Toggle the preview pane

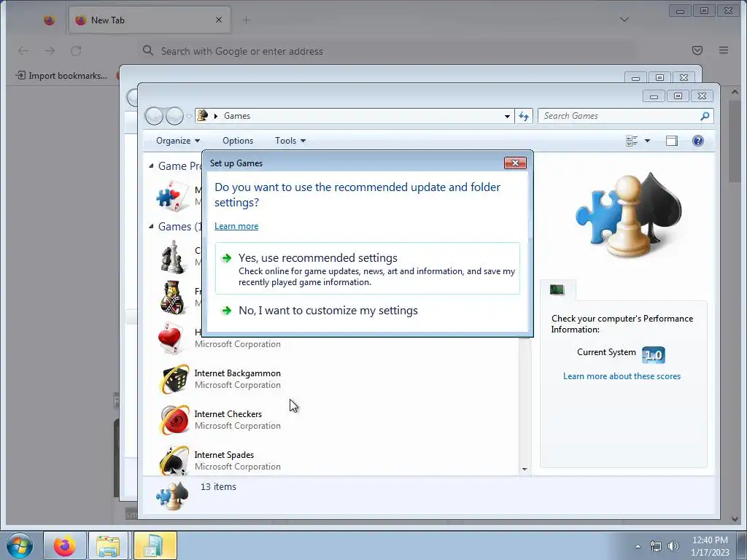pos(672,141)
